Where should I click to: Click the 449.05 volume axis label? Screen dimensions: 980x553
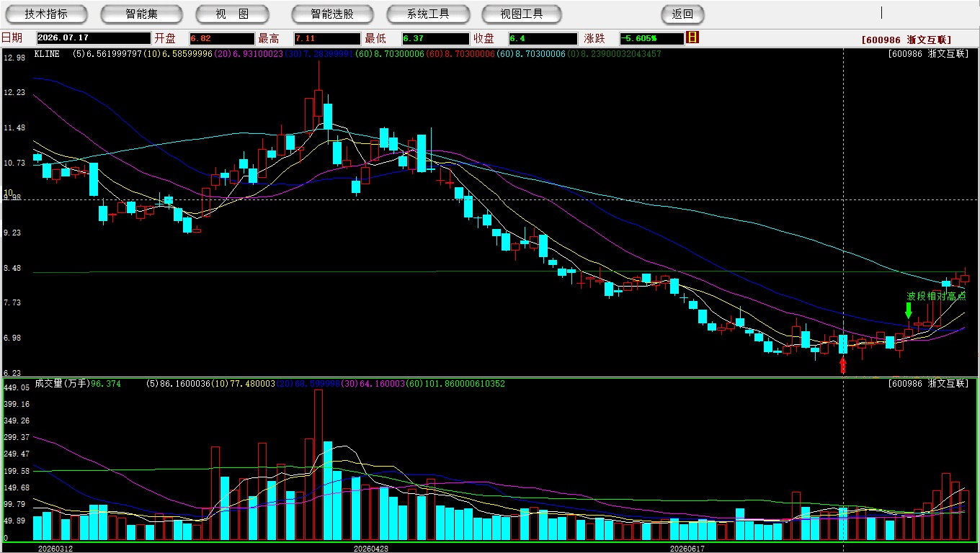pos(17,387)
